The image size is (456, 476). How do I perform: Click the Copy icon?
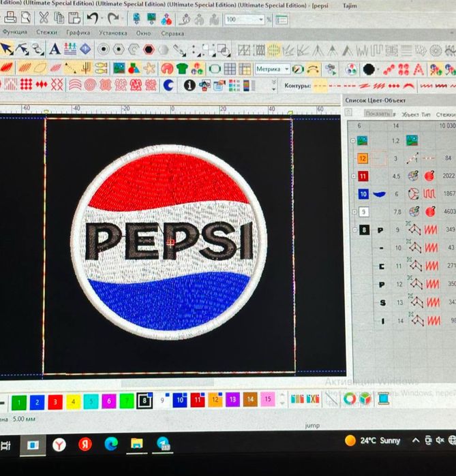(x=59, y=18)
